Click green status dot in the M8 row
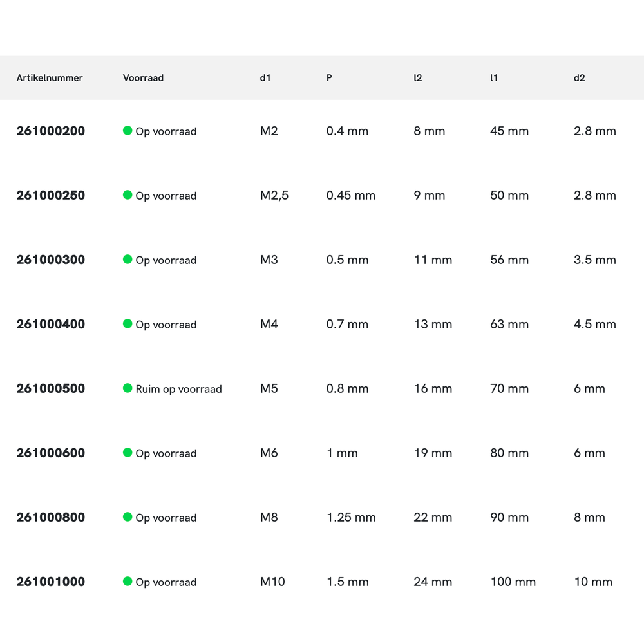The width and height of the screenshot is (644, 644). 128,517
